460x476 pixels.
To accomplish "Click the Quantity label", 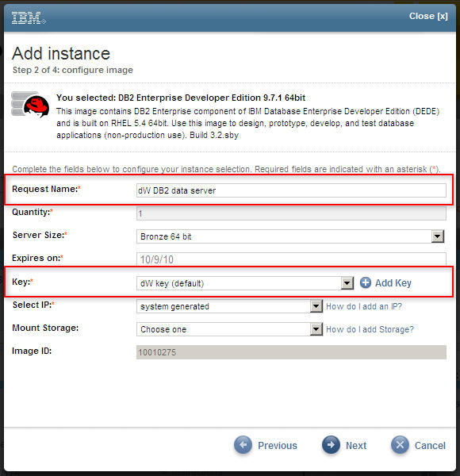I will pyautogui.click(x=33, y=212).
